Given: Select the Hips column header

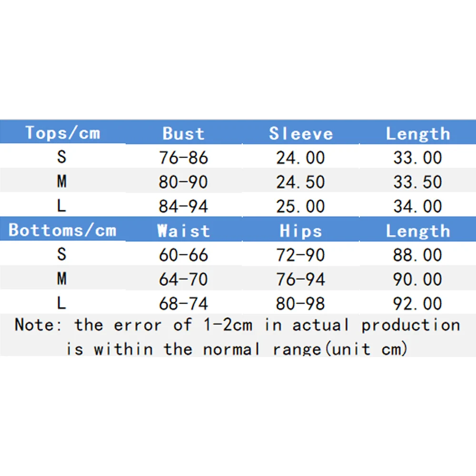Looking at the screenshot, I should 301,231.
